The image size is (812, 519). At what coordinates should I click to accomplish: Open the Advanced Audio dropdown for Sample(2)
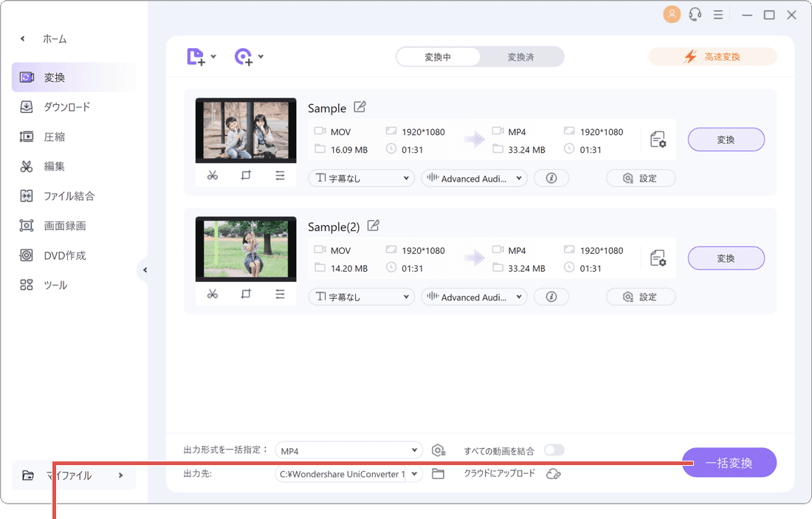474,296
